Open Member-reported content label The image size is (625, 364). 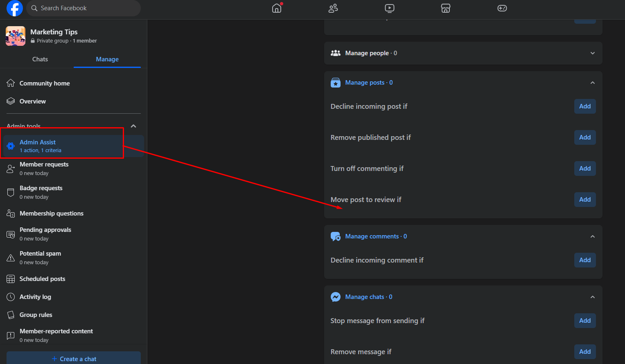click(56, 331)
